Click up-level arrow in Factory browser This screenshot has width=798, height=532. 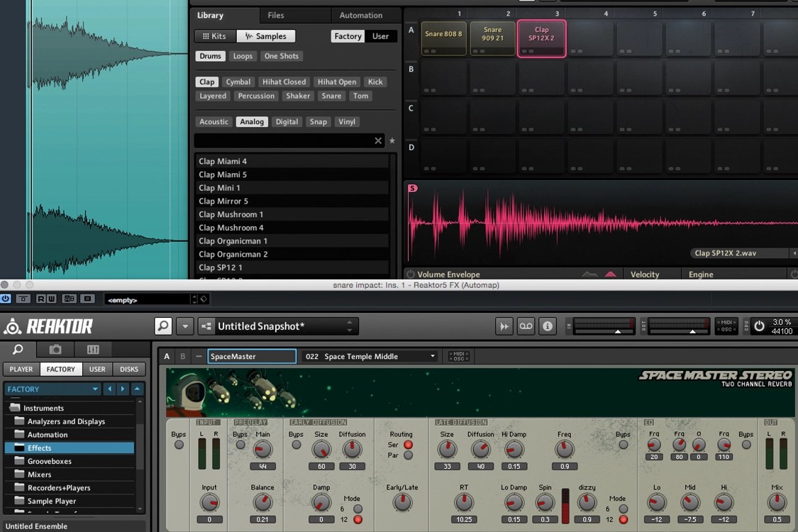pos(137,389)
